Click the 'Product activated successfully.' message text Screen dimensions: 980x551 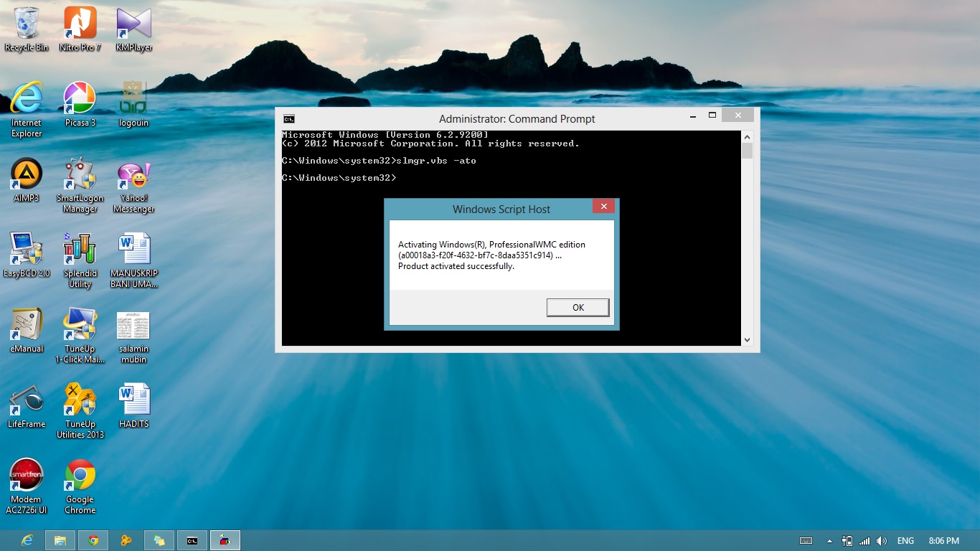click(x=456, y=266)
